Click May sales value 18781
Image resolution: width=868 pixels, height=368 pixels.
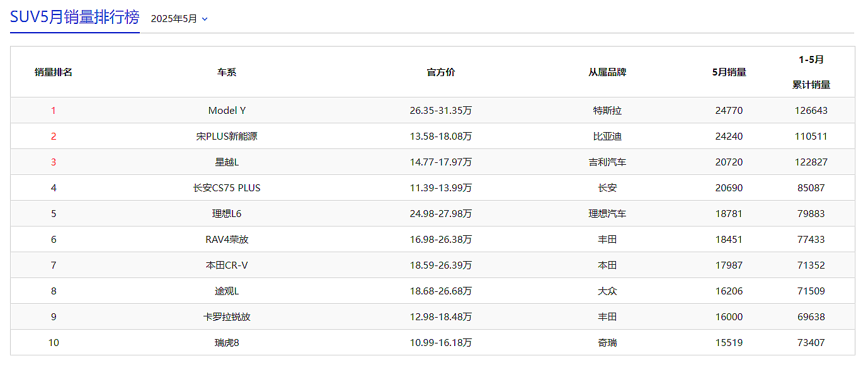click(x=729, y=214)
